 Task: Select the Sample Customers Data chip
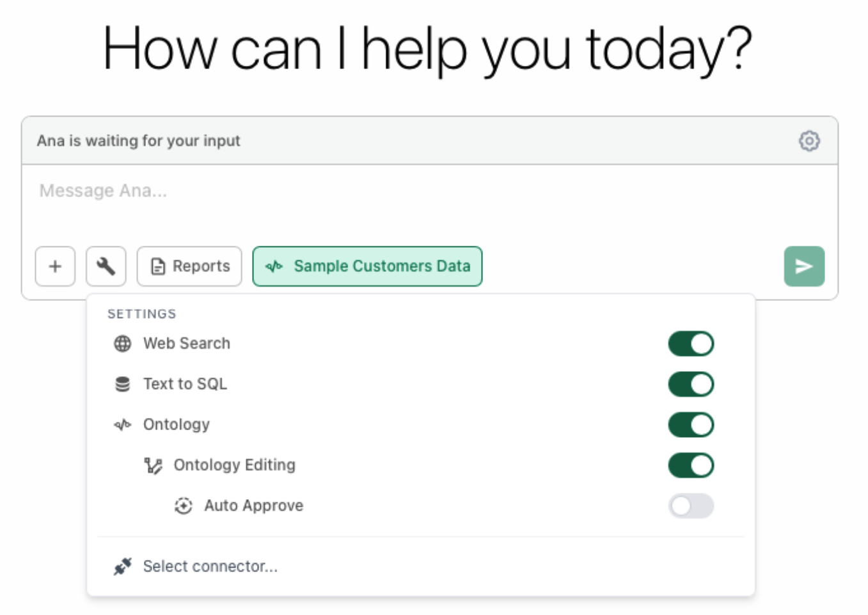367,266
